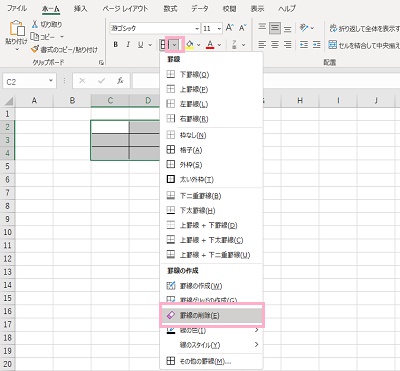400x371 pixels.
Task: Open the font color dropdown arrow
Action: point(219,45)
